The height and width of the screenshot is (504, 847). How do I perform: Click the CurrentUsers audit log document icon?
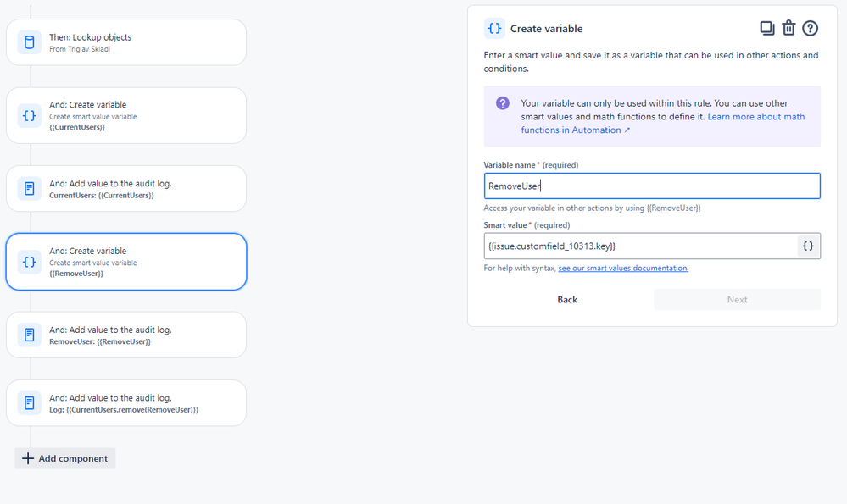(30, 188)
